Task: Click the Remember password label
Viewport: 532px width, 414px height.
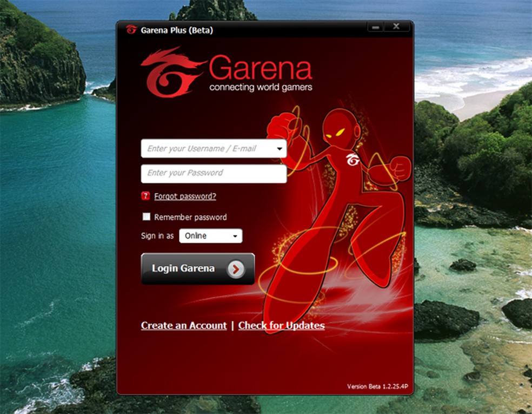Action: pos(190,217)
